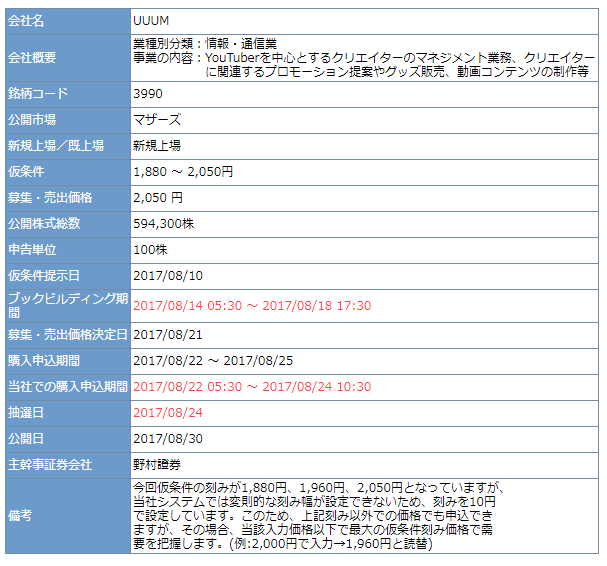Click the 仮条件 label

26,172
